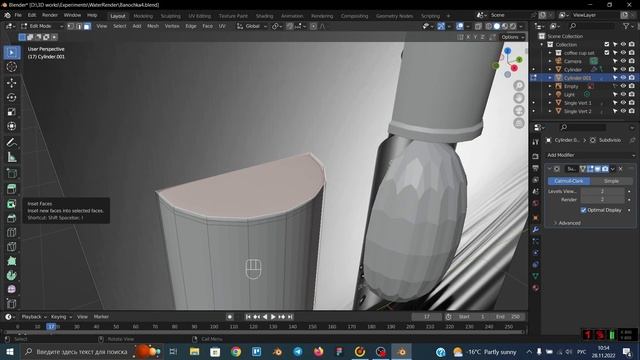Toggle visibility of the Light object
640x360 pixels.
(623, 94)
